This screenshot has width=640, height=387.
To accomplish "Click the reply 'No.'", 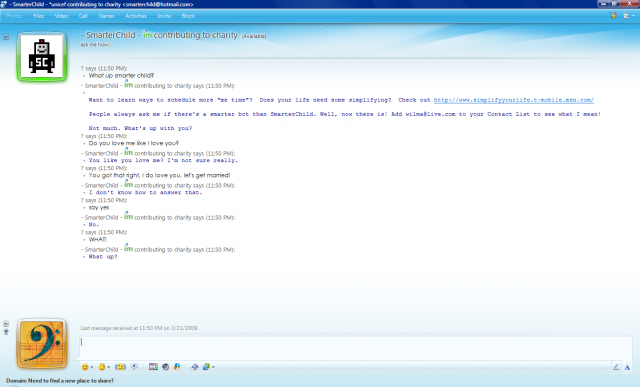I will point(93,225).
